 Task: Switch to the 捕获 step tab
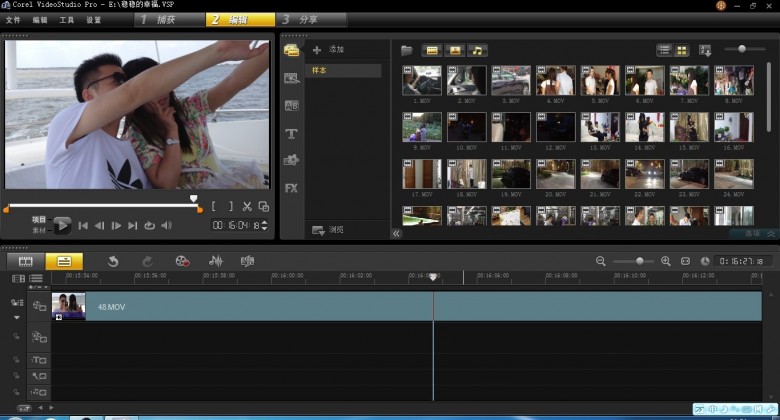click(x=165, y=19)
